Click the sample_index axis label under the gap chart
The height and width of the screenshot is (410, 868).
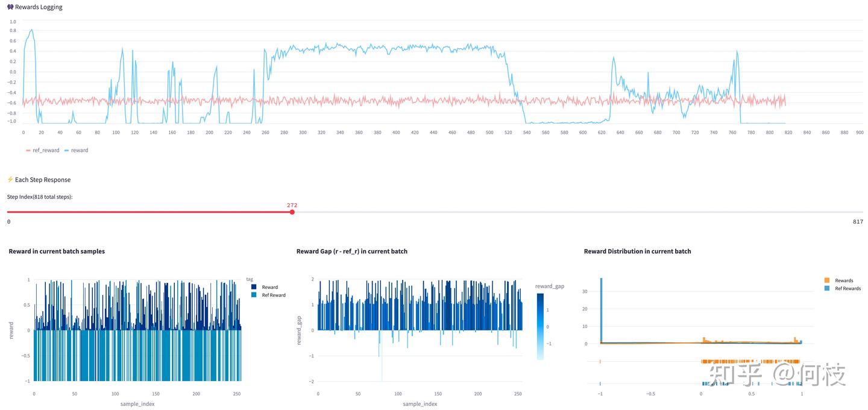(420, 404)
